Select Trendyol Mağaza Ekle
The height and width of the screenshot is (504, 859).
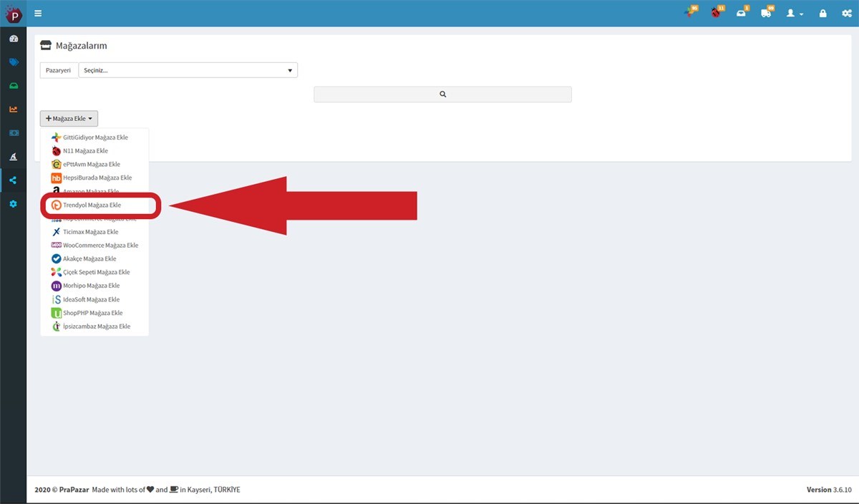pyautogui.click(x=87, y=205)
